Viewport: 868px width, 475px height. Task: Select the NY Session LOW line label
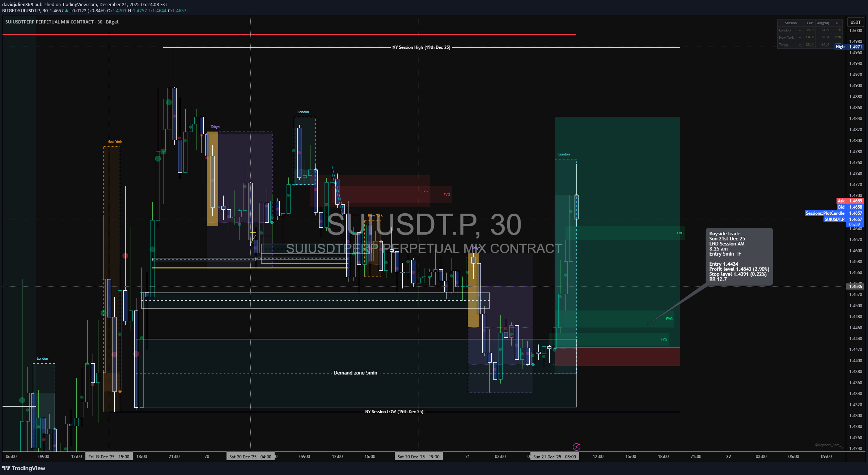pyautogui.click(x=394, y=412)
